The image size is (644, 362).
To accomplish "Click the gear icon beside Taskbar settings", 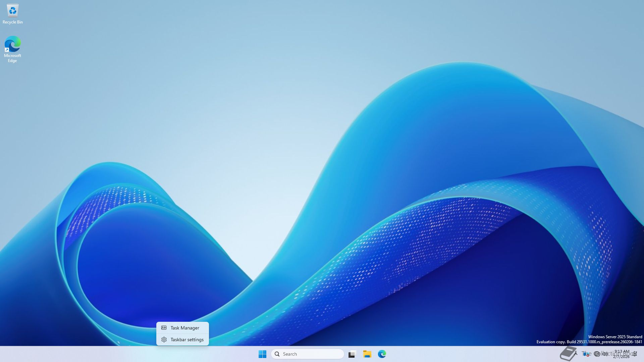I will (164, 340).
